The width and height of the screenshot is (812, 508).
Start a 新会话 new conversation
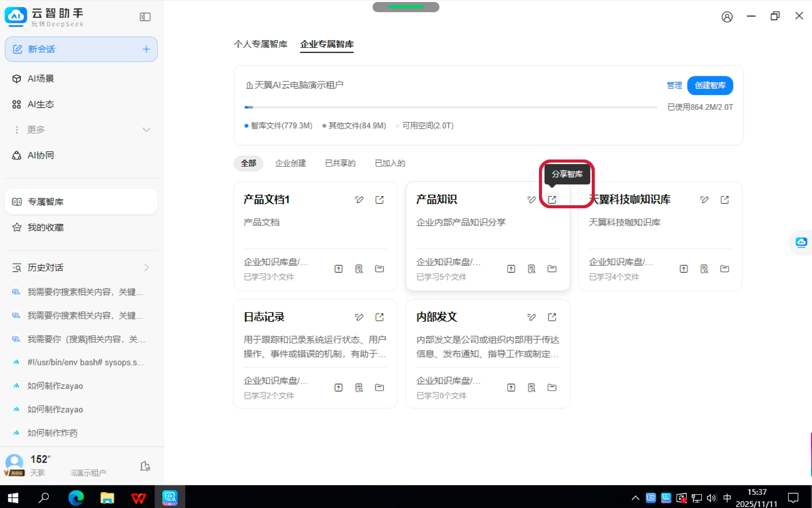81,49
